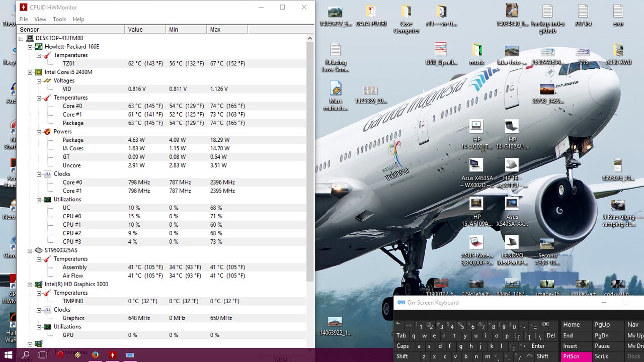Select the eror text file

[618, 16]
